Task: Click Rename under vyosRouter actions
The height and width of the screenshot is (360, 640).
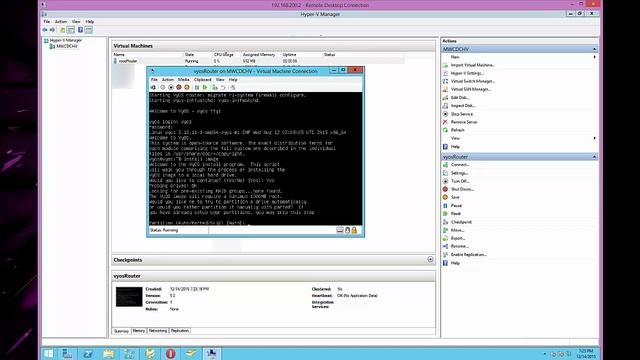Action: [460, 246]
